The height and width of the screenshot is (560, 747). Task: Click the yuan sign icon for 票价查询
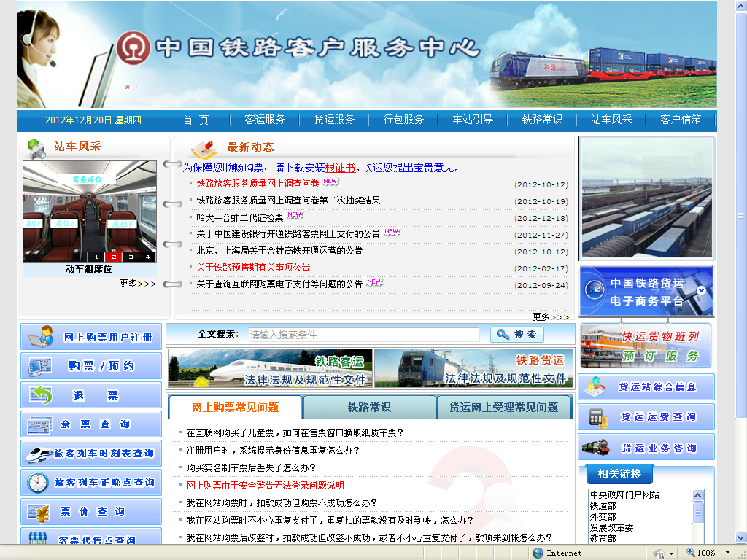pyautogui.click(x=39, y=513)
